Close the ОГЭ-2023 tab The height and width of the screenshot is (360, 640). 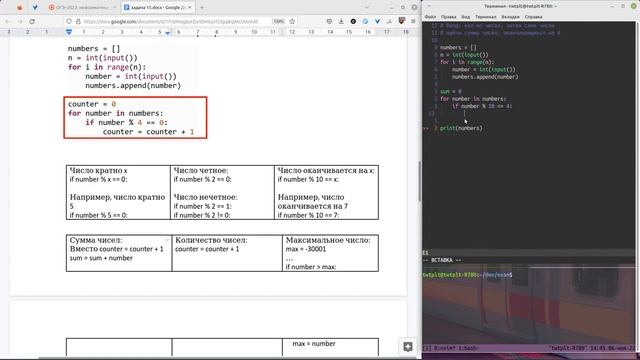[x=114, y=7]
